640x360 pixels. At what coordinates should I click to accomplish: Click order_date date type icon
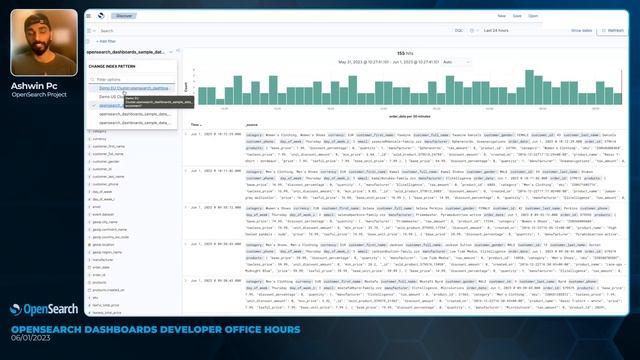[x=89, y=267]
